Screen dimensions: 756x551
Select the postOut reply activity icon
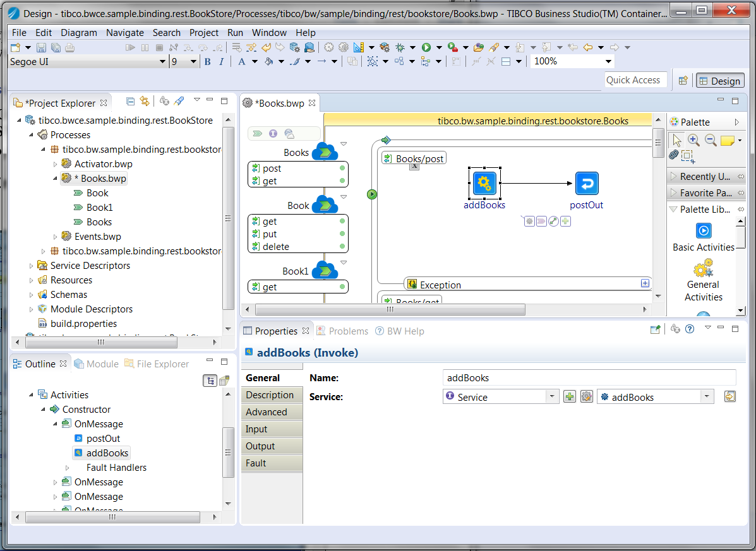[587, 184]
